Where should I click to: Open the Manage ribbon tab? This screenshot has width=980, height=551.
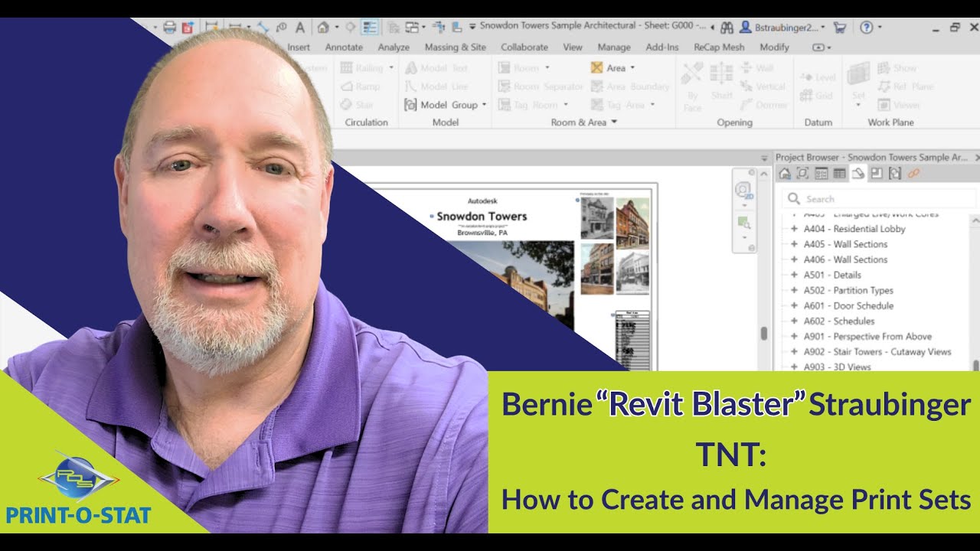[614, 47]
